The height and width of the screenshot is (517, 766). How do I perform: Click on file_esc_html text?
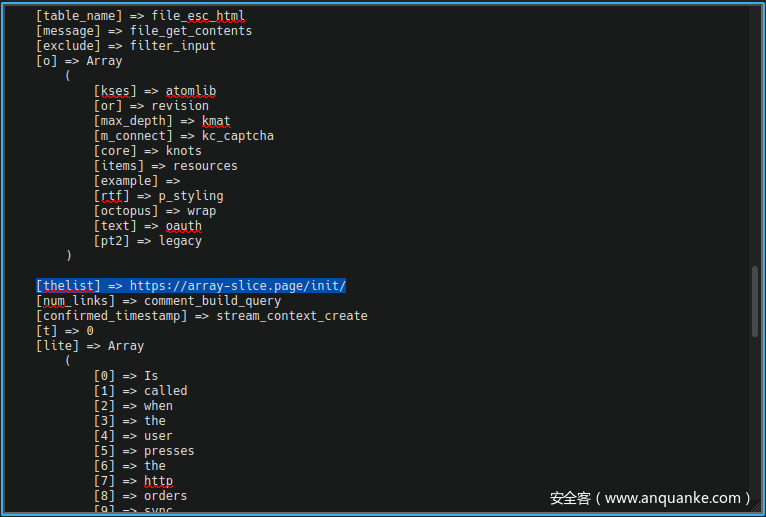pos(198,16)
